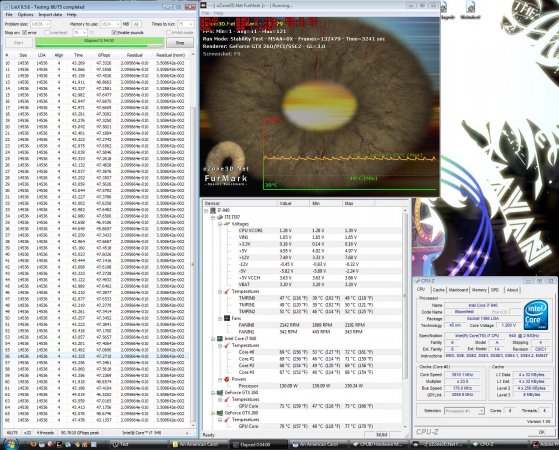Click '4 threads' in LinX status bar
Screen dimensions: 559x450
[45, 433]
